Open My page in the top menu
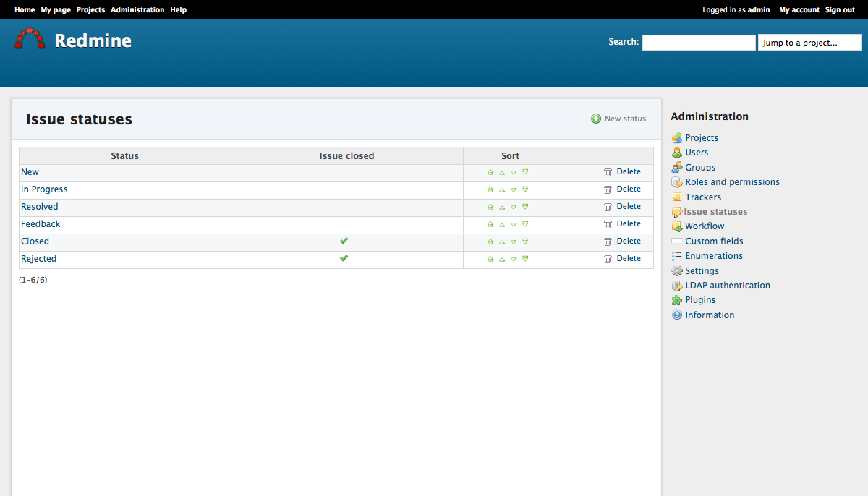The width and height of the screenshot is (868, 496). (x=56, y=9)
